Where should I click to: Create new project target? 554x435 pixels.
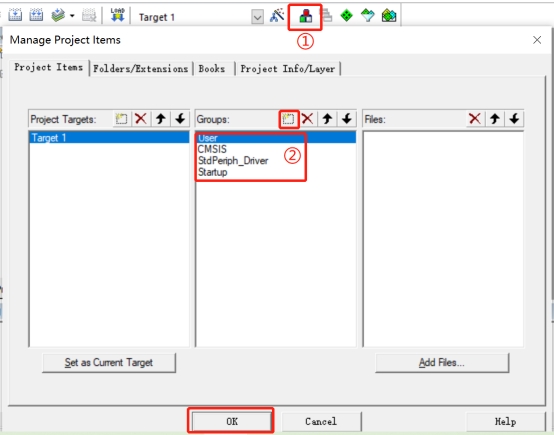pyautogui.click(x=122, y=119)
